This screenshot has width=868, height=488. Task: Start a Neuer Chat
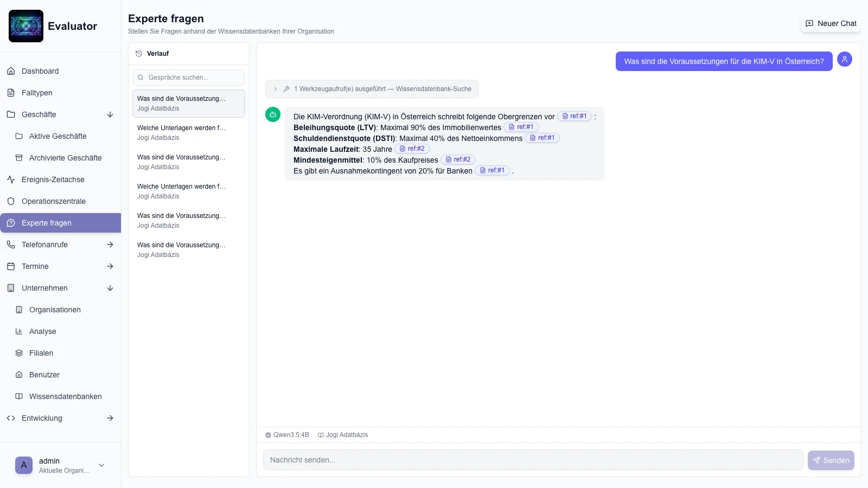831,23
